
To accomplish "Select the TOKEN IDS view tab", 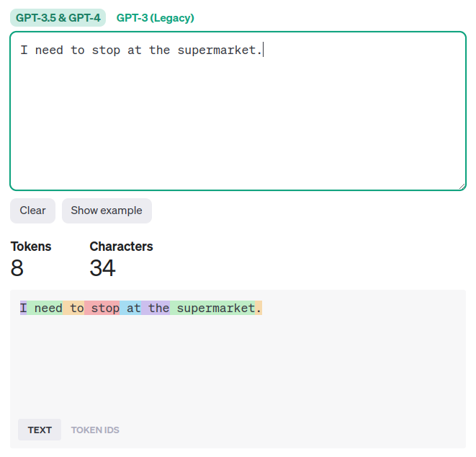I will tap(95, 430).
